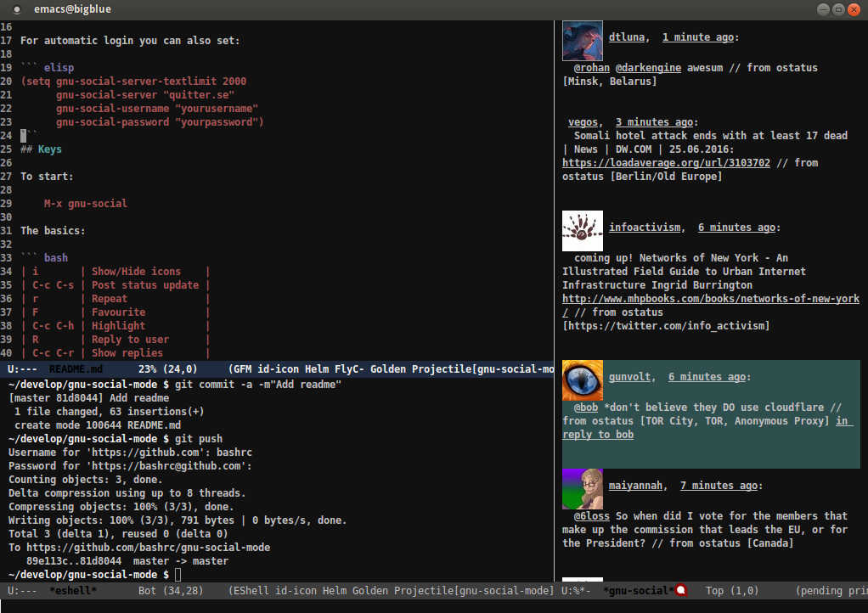Image resolution: width=868 pixels, height=613 pixels.
Task: Click the emacs@bigblue window title
Action: click(72, 8)
